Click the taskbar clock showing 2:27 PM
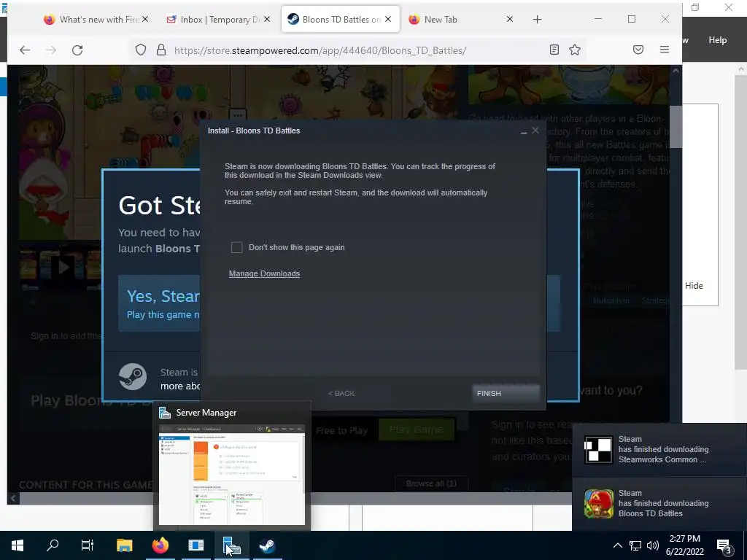The image size is (747, 560). (684, 545)
